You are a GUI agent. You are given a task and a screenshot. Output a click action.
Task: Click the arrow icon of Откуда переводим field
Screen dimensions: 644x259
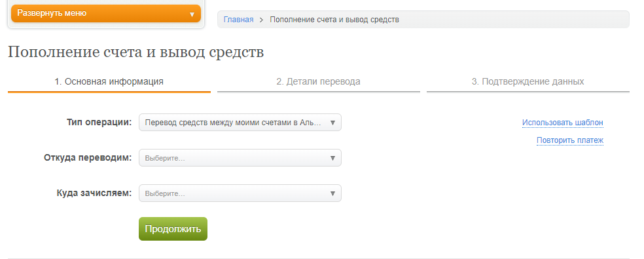(x=332, y=158)
